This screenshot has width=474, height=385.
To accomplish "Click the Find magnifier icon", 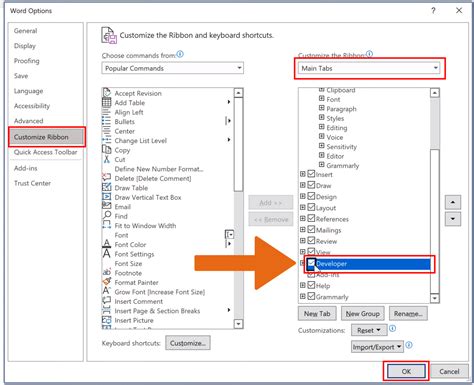I will point(107,216).
